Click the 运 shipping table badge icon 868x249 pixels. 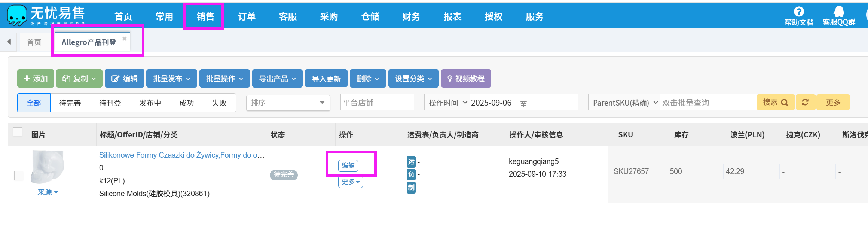[x=411, y=162]
